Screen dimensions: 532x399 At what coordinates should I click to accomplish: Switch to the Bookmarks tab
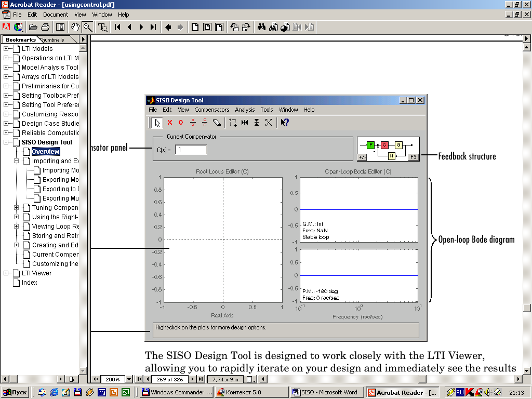click(21, 39)
